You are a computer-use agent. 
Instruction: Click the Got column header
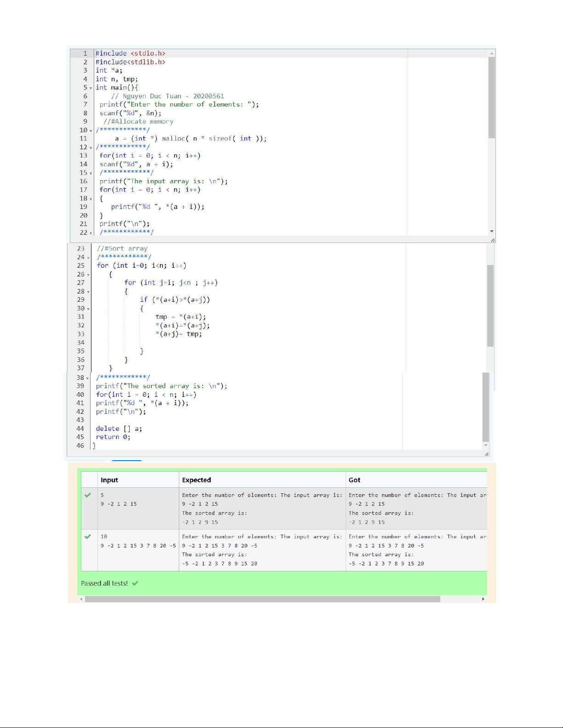click(354, 480)
